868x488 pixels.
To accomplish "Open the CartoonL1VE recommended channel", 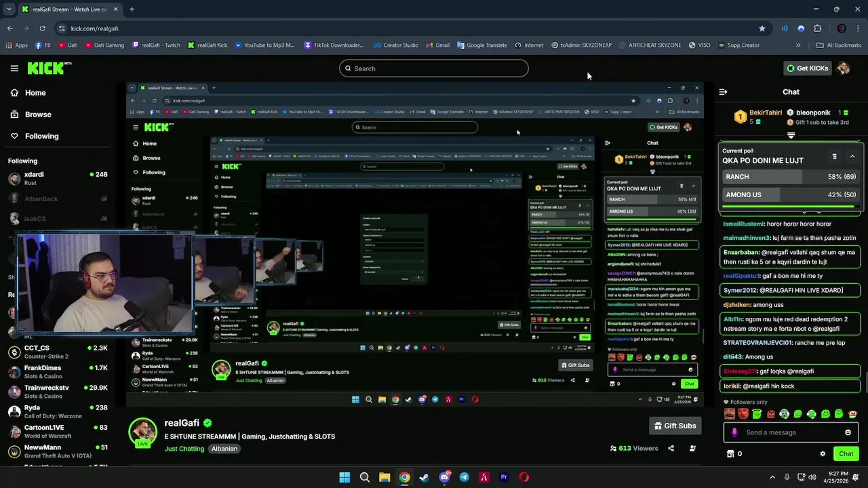I will (58, 432).
